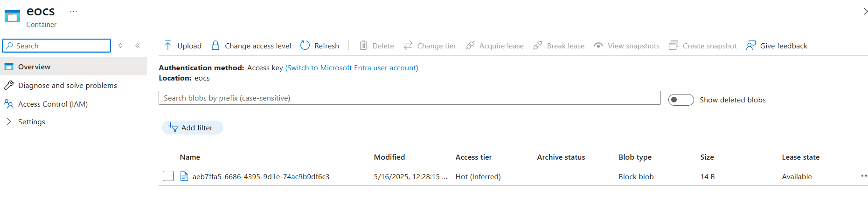Click into the sidebar Search box

56,46
